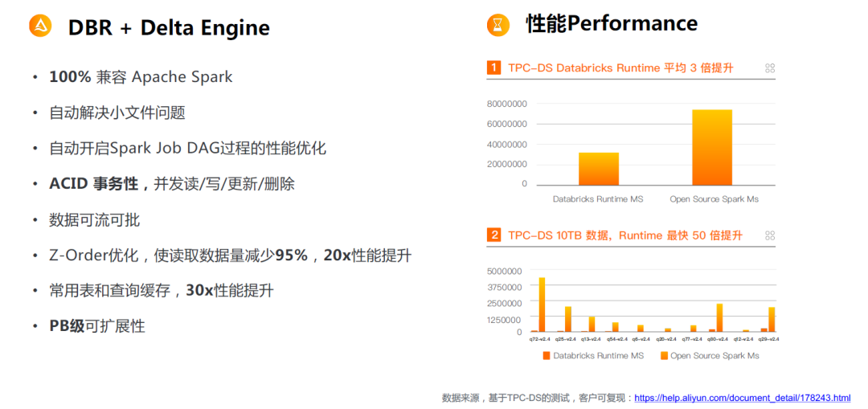Click the q80-v2.4 axis label
The width and height of the screenshot is (868, 409).
coord(719,339)
